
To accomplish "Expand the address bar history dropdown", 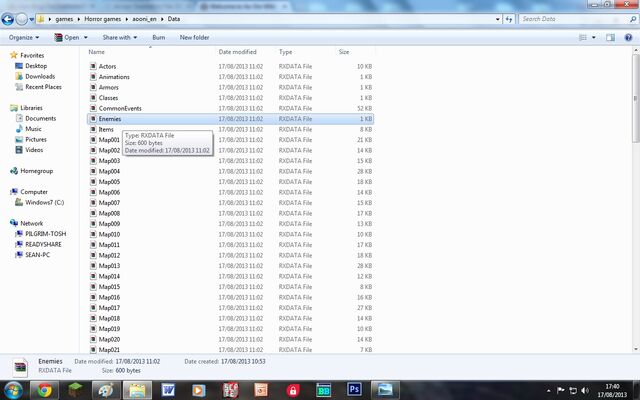I will tap(498, 19).
